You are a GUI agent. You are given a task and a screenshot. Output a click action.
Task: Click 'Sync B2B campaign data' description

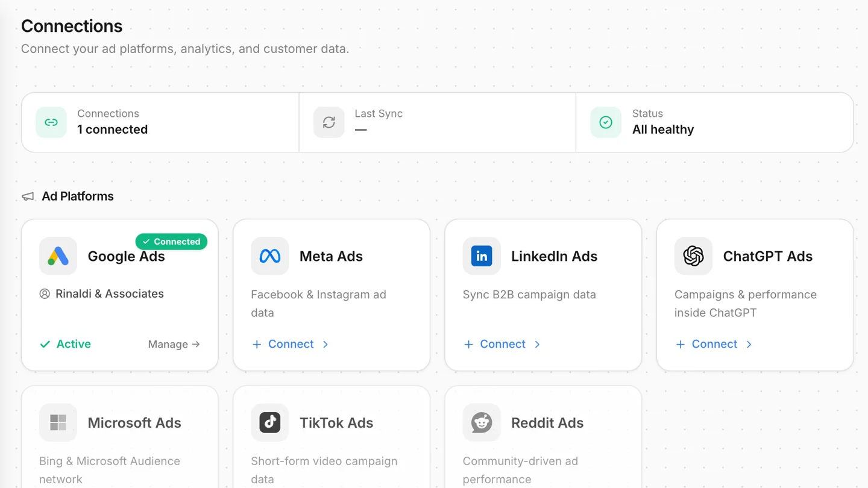529,295
